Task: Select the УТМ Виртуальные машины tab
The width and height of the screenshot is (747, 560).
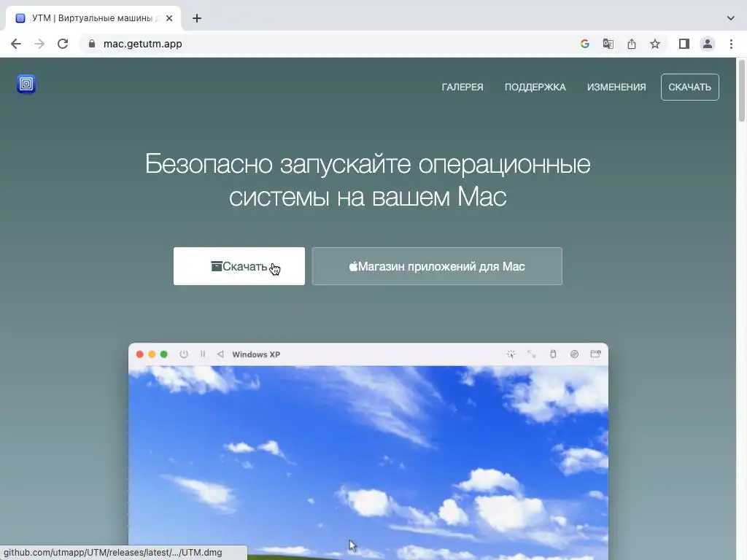Action: tap(93, 18)
